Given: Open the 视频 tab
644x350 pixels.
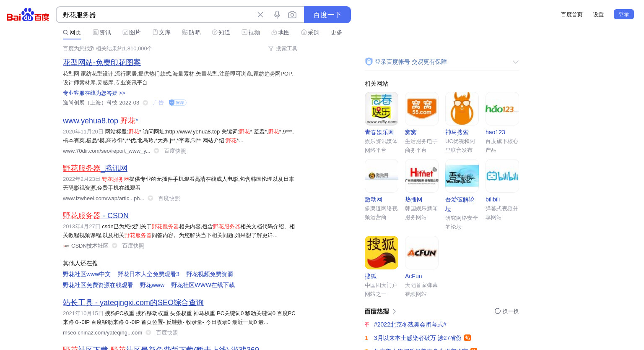Looking at the screenshot, I should 251,32.
